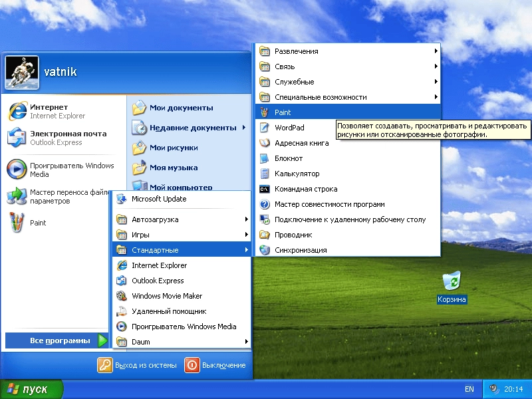This screenshot has width=532, height=399.
Task: Select the Стандартные menu item
Action: click(x=182, y=250)
